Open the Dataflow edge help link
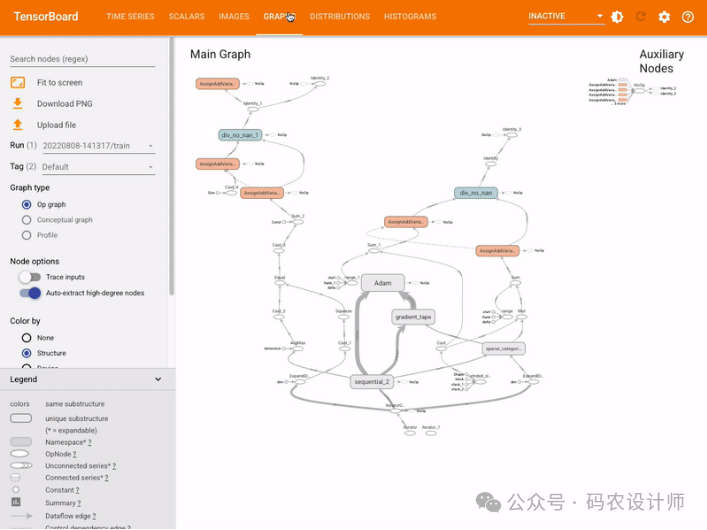The height and width of the screenshot is (530, 707). click(94, 516)
